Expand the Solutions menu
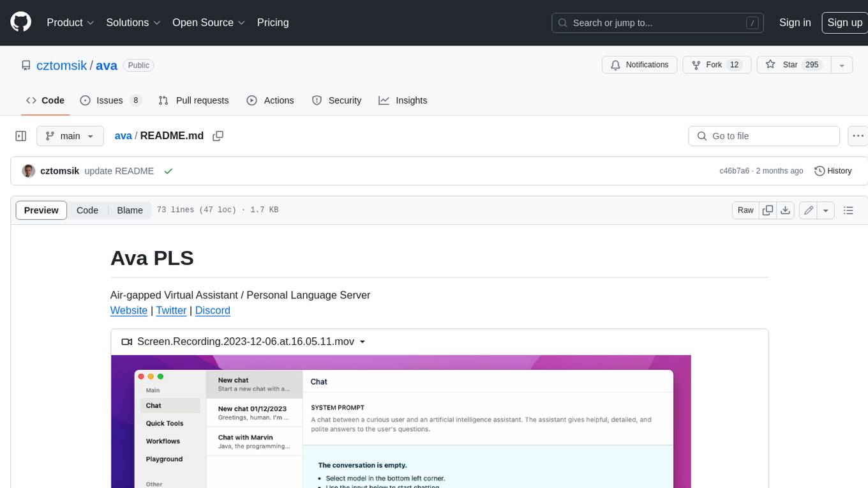 coord(133,22)
